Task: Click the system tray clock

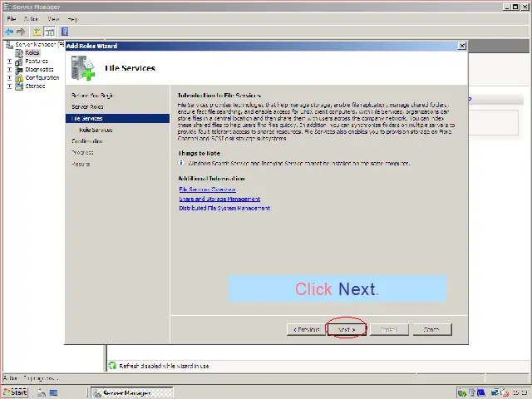Action: [520, 393]
